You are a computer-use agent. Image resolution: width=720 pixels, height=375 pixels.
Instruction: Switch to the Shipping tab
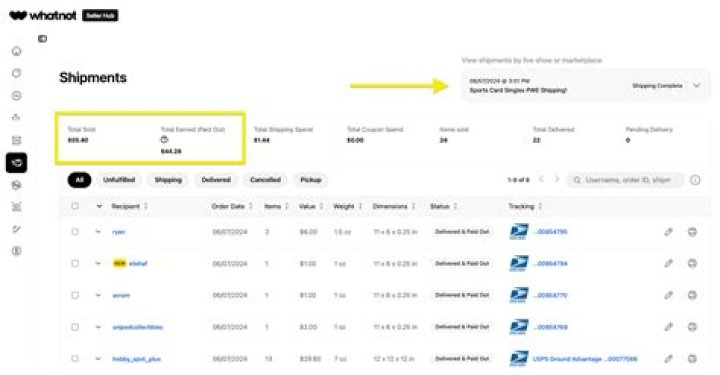168,180
